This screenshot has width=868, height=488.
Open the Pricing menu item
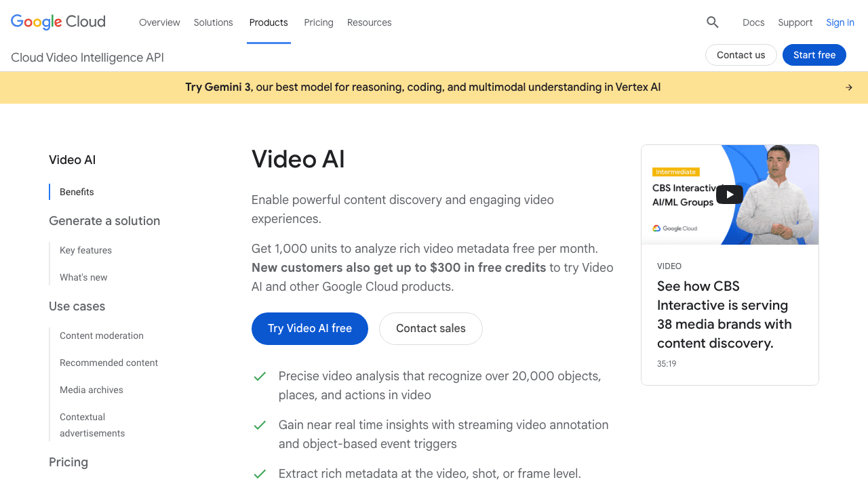tap(318, 22)
